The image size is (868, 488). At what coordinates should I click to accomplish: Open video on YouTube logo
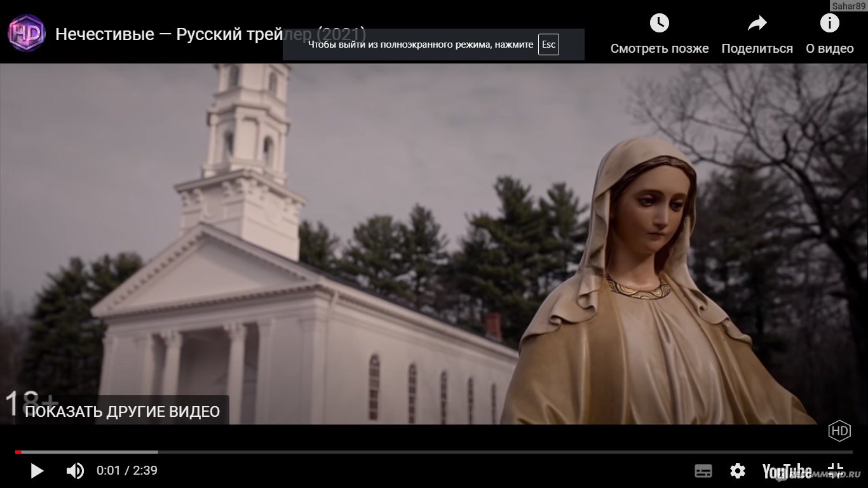787,471
